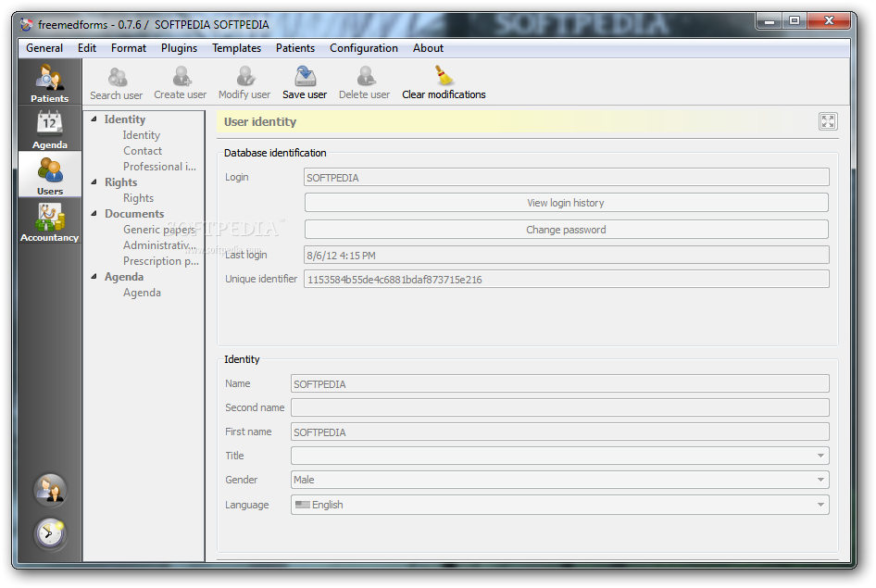Click the First name input field
Viewport: 876px width, 588px height.
tap(560, 432)
